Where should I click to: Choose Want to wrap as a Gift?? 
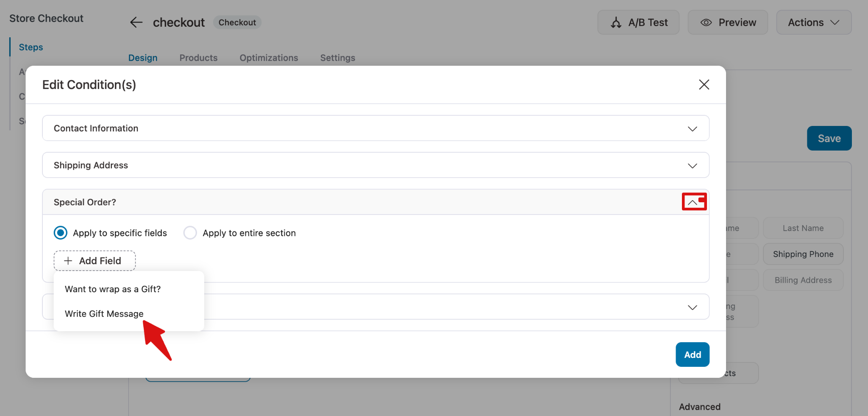[x=113, y=289]
